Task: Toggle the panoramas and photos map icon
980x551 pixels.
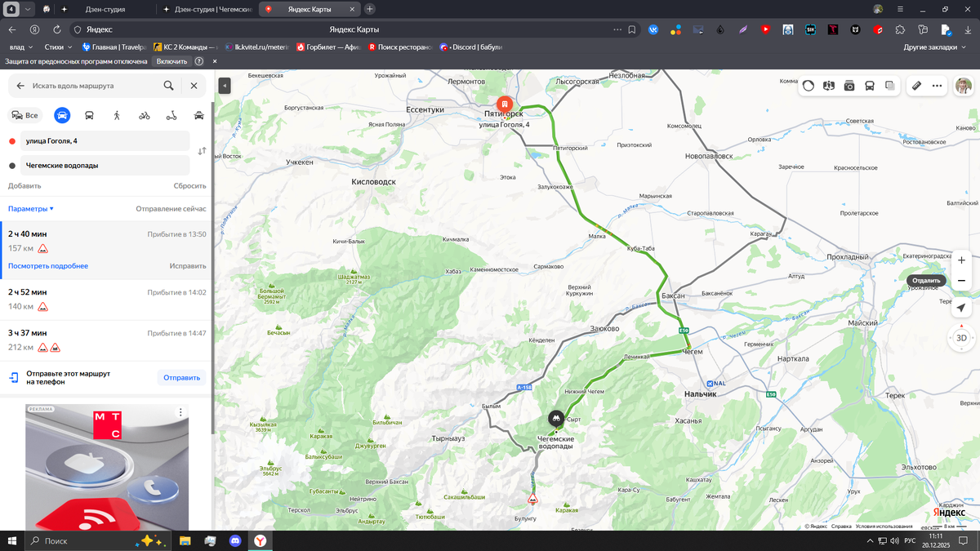Action: (829, 86)
